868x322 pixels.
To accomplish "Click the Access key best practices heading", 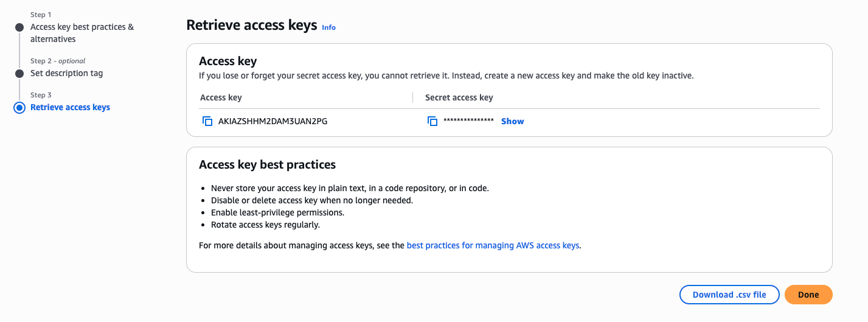I will (268, 164).
